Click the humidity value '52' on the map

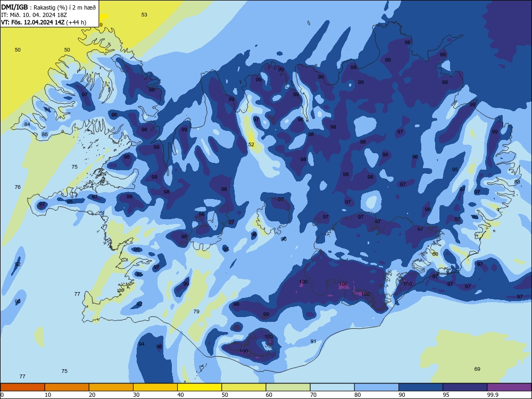pyautogui.click(x=251, y=145)
